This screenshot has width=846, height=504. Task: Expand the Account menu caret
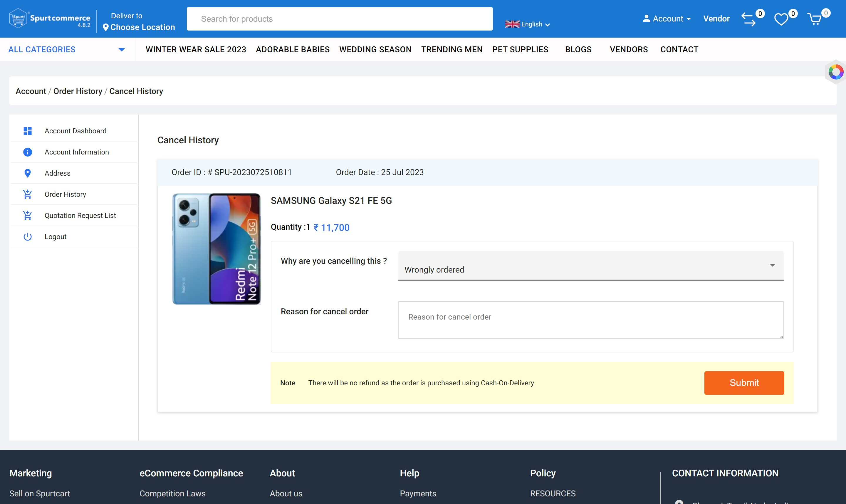pos(689,19)
